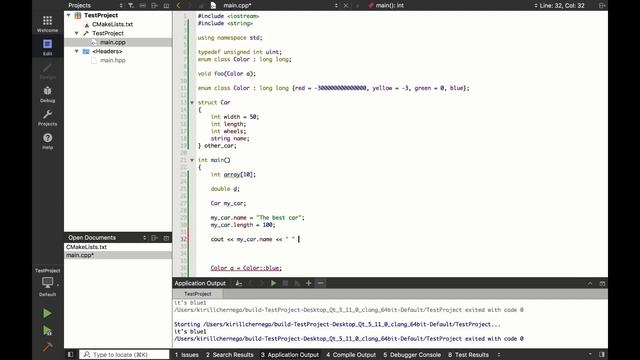The image size is (640, 360).
Task: Close the Open Documents panel
Action: pyautogui.click(x=166, y=238)
